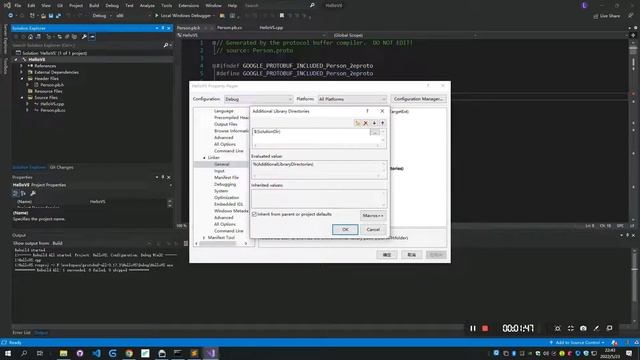
Task: Click Open File toolbar icon
Action: (x=43, y=16)
